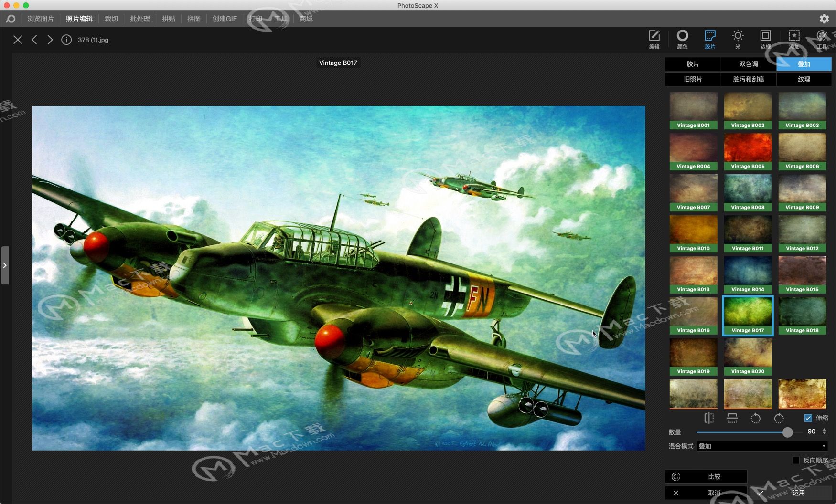Adjust the 数量 amount slider
Viewport: 836px width, 504px height.
(x=788, y=432)
